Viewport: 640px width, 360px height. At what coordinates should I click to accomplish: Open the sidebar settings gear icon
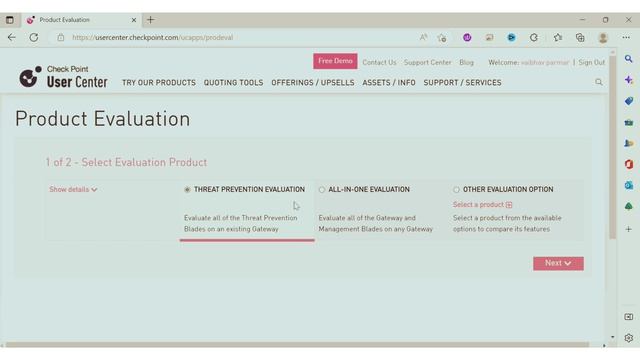[x=629, y=338]
